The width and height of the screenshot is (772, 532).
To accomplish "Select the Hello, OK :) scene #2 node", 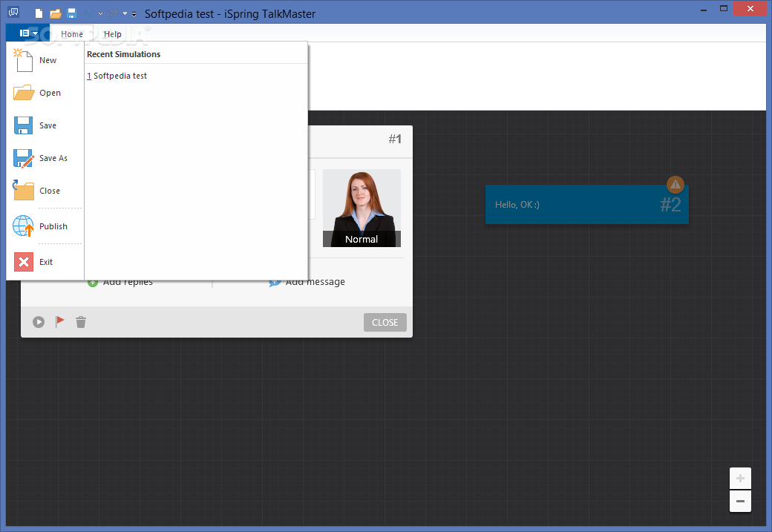I will [x=586, y=205].
